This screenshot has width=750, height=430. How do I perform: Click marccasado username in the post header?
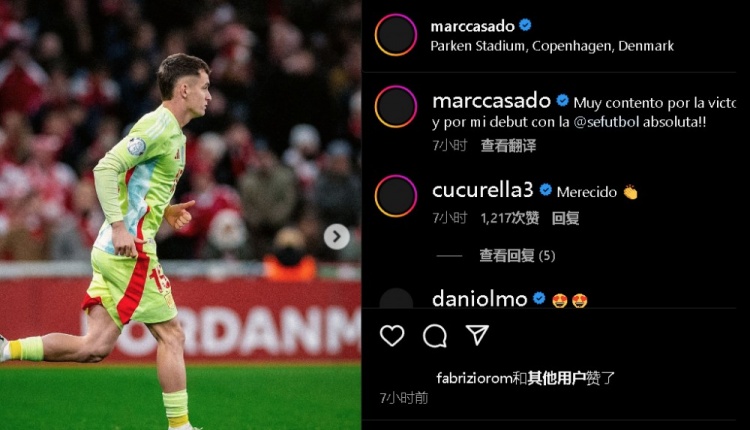(472, 26)
